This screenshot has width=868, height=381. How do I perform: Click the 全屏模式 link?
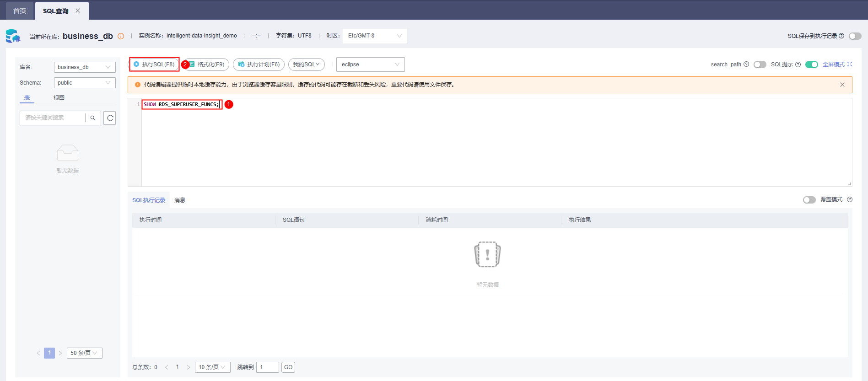coord(834,64)
